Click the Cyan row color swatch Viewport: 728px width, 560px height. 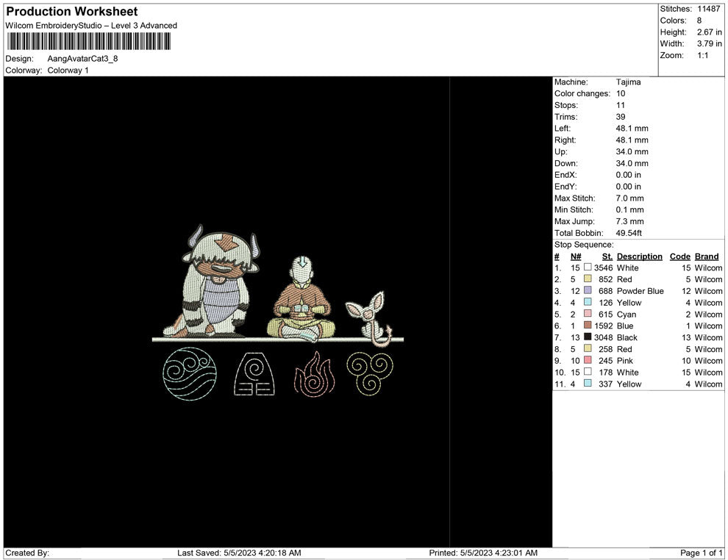[588, 314]
